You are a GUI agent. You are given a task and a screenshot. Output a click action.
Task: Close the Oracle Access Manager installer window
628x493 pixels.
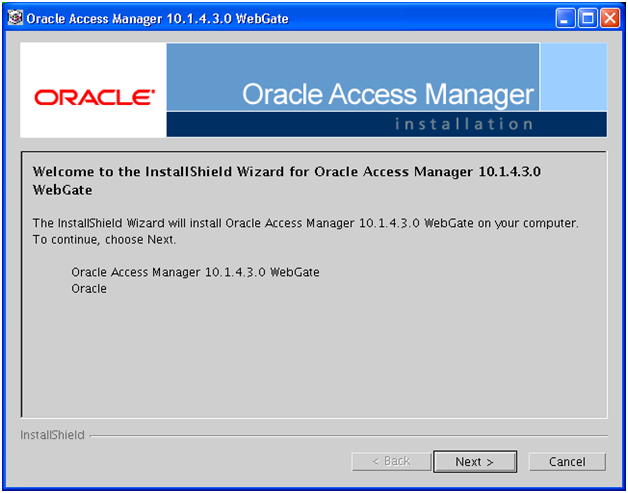pos(610,18)
